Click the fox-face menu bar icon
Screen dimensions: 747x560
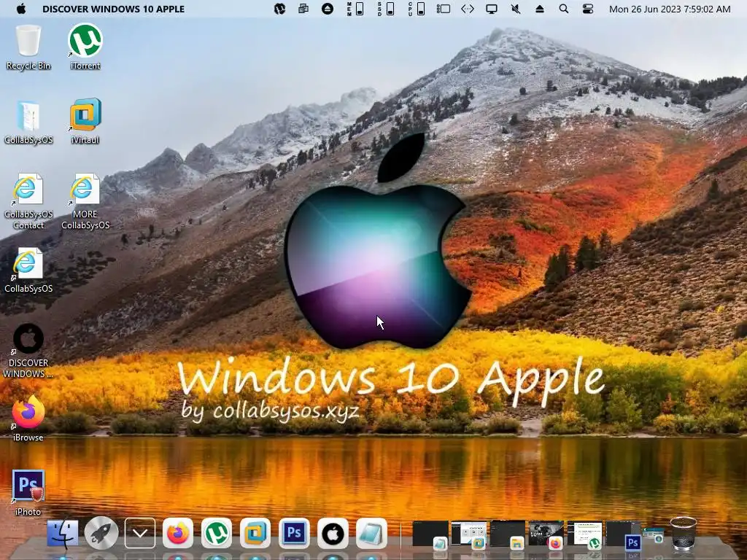(279, 9)
